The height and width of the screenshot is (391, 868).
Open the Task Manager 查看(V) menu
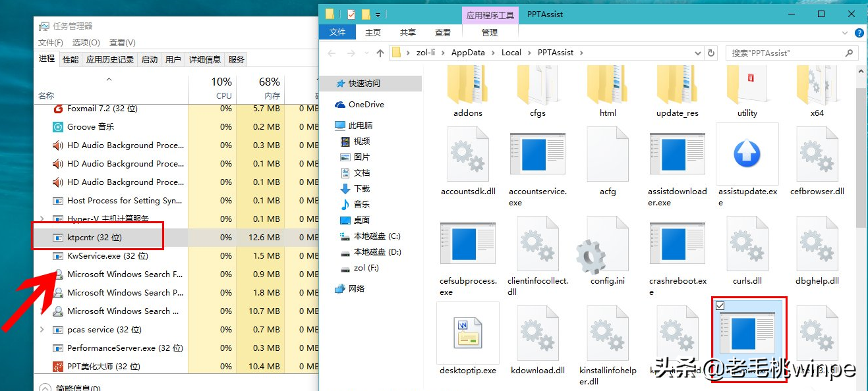123,42
